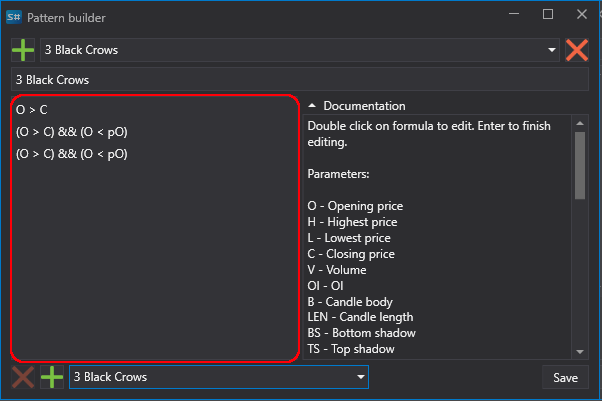Screen dimensions: 602x401
Task: Delete the pattern with the orange X
Action: (577, 50)
